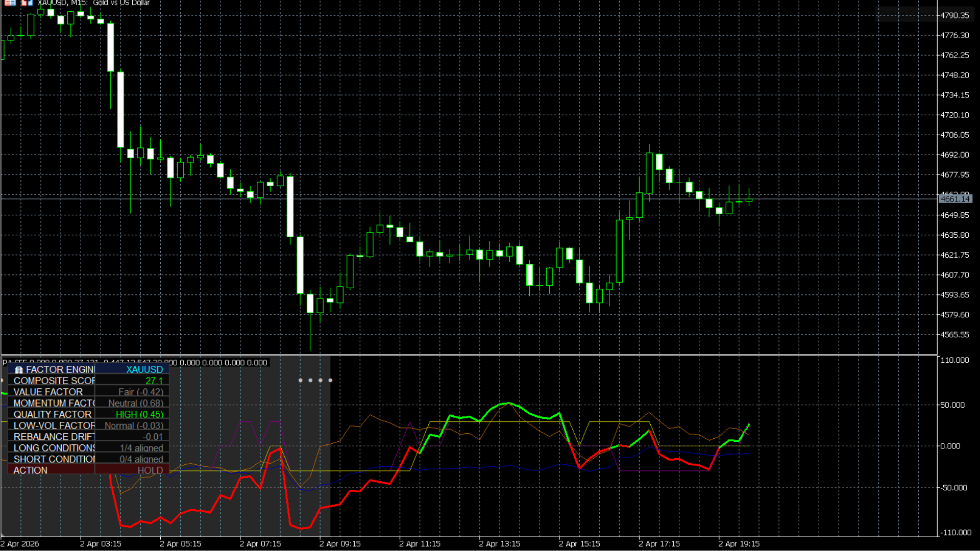Viewport: 980px width, 551px height.
Task: Click the LONG CONDITIONS 1/4 aligned value
Action: (141, 448)
